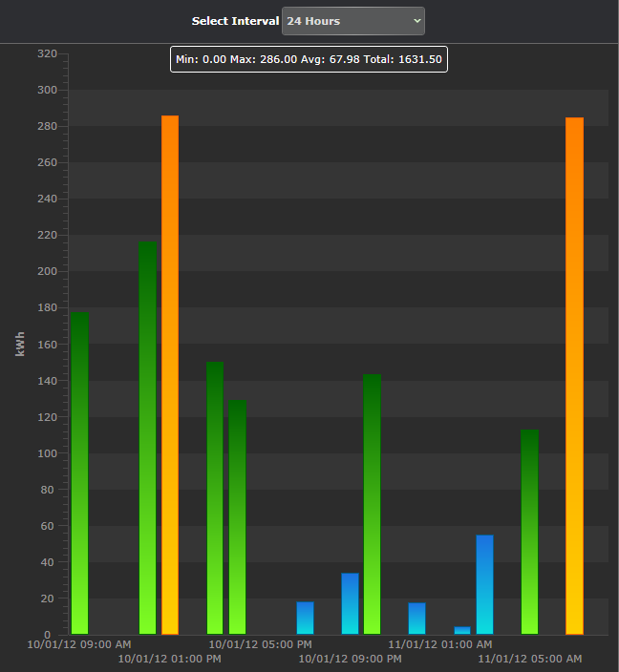Viewport: 619px width, 672px height.
Task: Select the smallest blue bar near 01:00 AM
Action: coord(462,630)
